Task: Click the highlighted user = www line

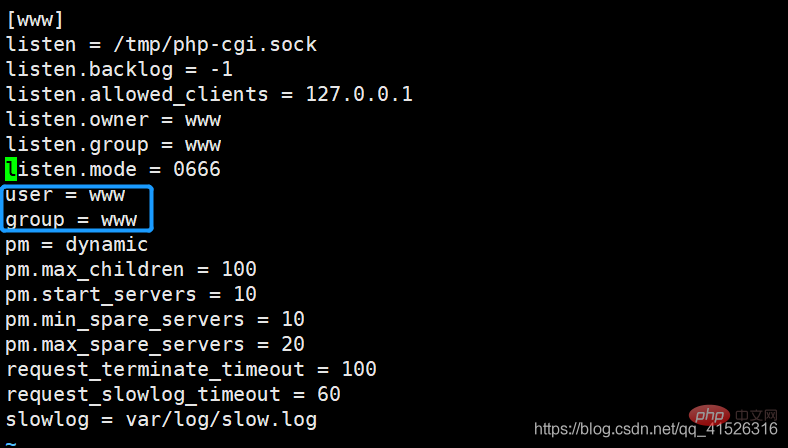Action: pos(65,194)
